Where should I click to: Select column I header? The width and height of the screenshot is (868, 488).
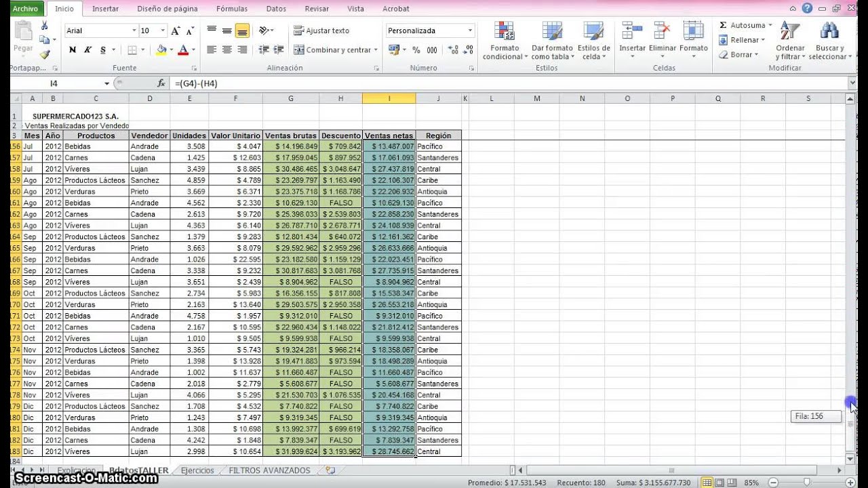point(389,99)
